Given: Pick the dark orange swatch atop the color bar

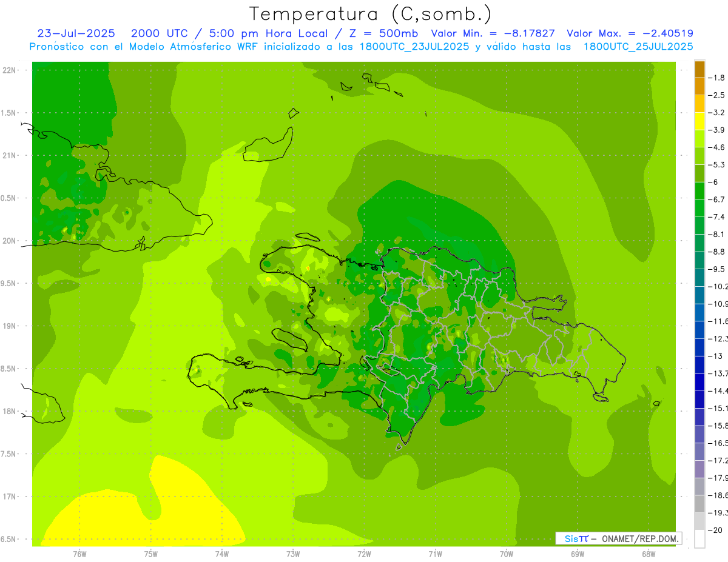Looking at the screenshot, I should [699, 69].
